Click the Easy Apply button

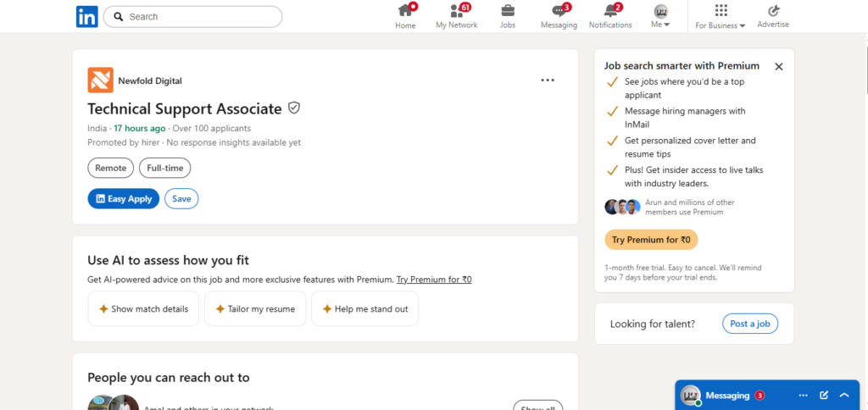(124, 198)
